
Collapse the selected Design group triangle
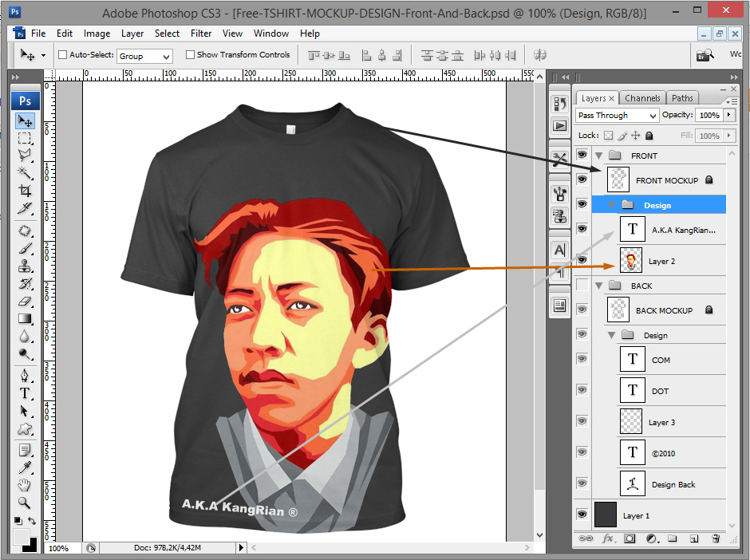pyautogui.click(x=611, y=206)
